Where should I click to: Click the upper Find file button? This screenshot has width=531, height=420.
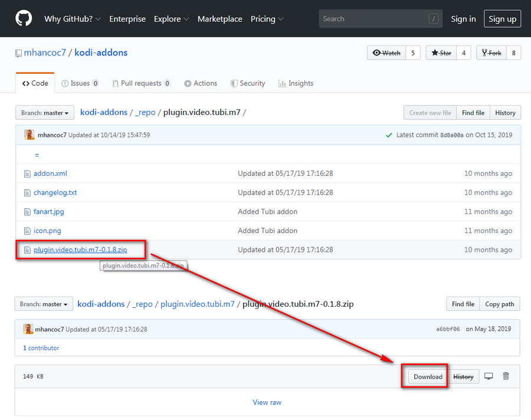point(473,113)
